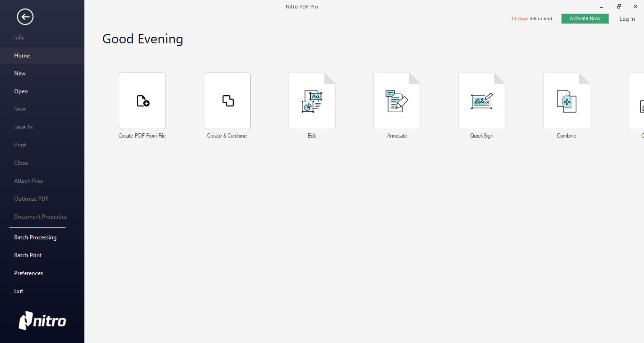Select Home in the sidebar menu

pyautogui.click(x=42, y=56)
